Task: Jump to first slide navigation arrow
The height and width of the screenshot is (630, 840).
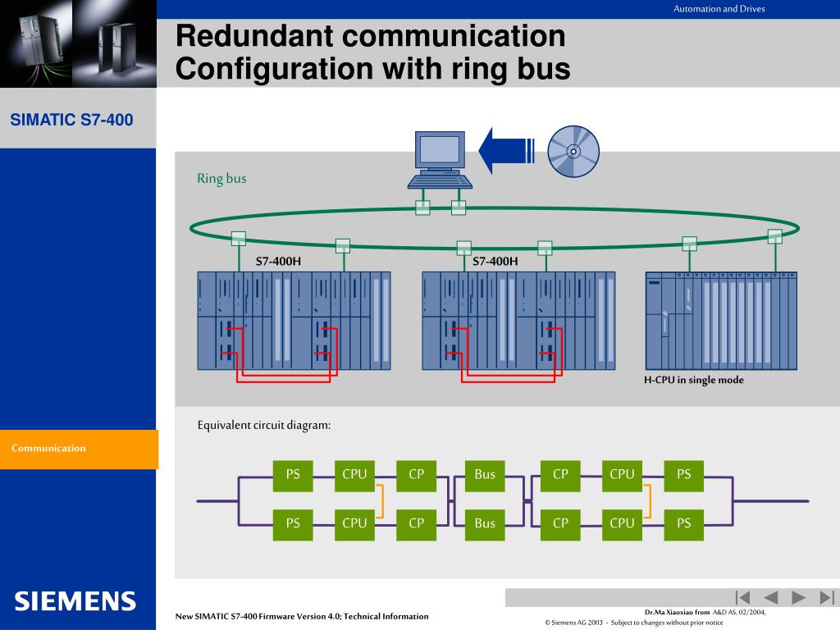Action: (742, 597)
